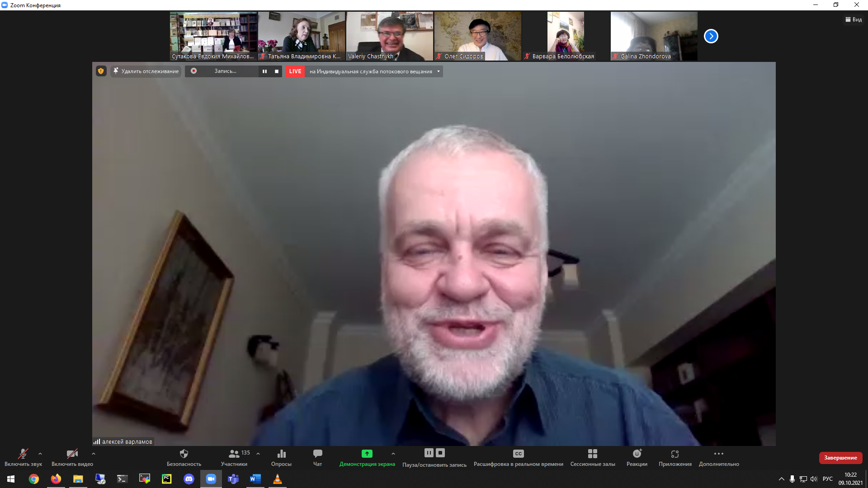
Task: Open the Вид view menu
Action: (x=854, y=19)
